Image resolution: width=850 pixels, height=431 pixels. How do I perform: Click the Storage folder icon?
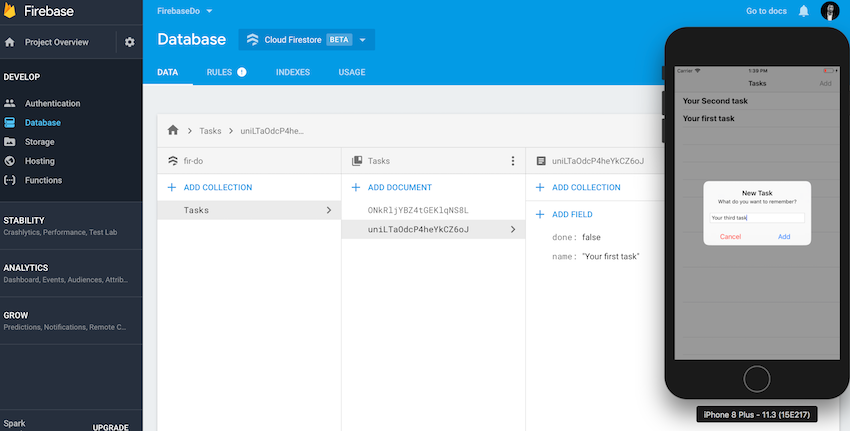click(x=10, y=141)
